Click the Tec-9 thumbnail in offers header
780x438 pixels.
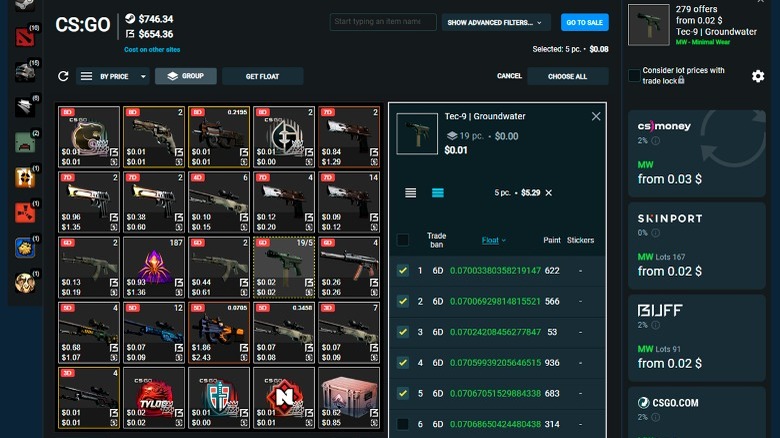coord(649,25)
